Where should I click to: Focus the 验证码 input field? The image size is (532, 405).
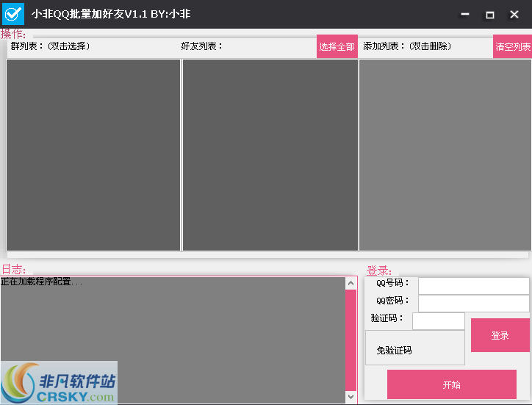coord(439,321)
